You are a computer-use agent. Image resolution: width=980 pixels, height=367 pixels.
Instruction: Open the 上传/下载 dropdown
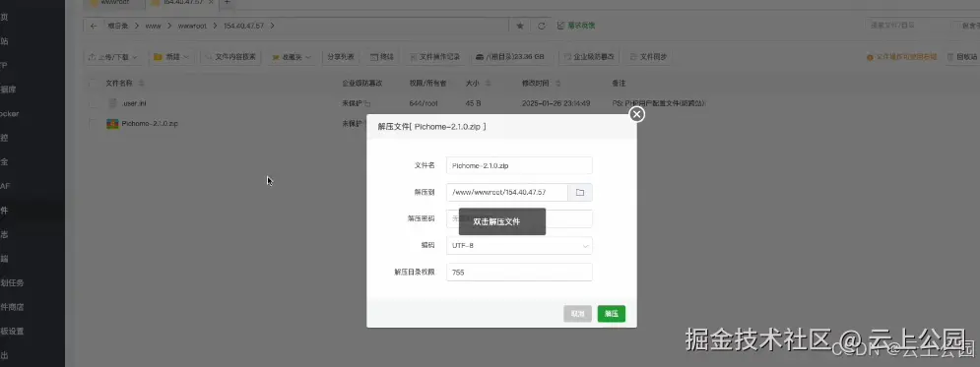[112, 57]
